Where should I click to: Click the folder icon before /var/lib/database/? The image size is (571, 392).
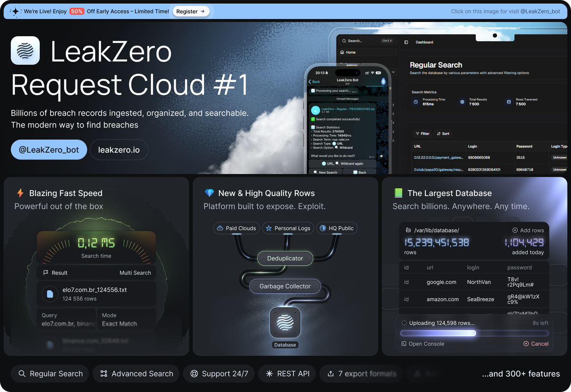pyautogui.click(x=408, y=230)
